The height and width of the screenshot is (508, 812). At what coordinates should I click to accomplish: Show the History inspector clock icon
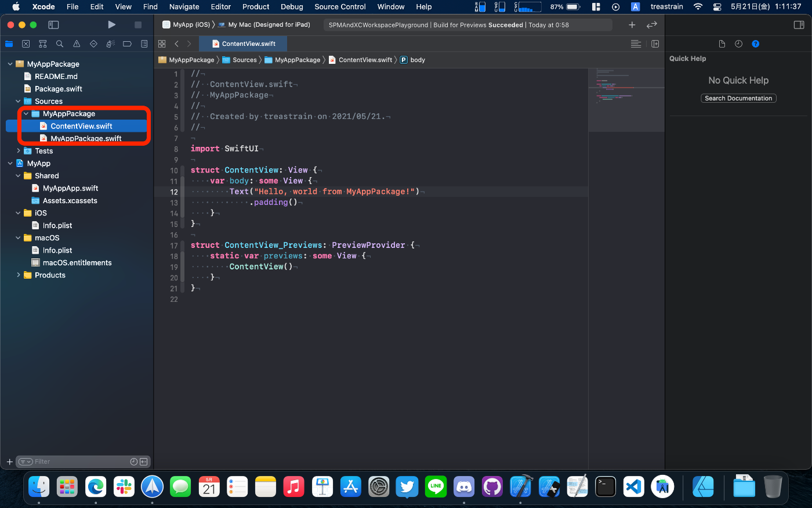click(738, 44)
